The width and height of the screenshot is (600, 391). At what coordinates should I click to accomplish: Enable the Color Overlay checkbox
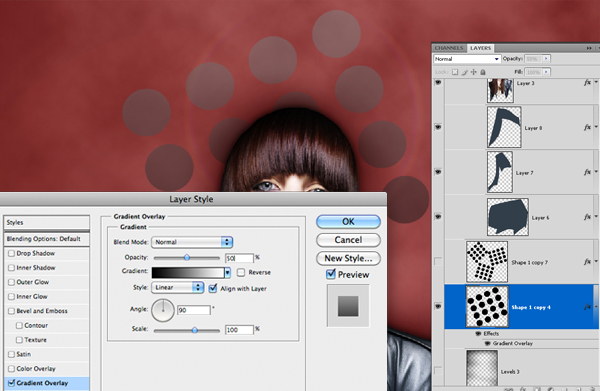coord(11,369)
